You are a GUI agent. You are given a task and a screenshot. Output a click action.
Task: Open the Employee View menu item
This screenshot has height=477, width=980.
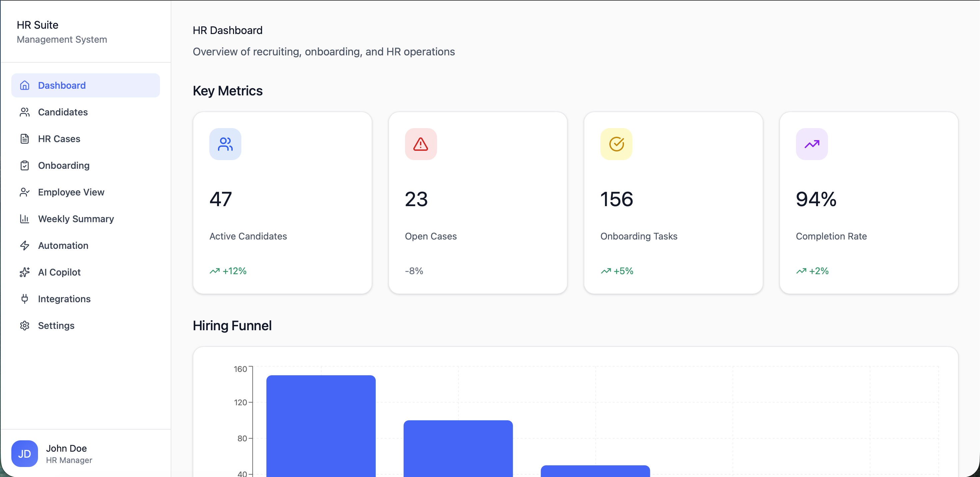[71, 192]
